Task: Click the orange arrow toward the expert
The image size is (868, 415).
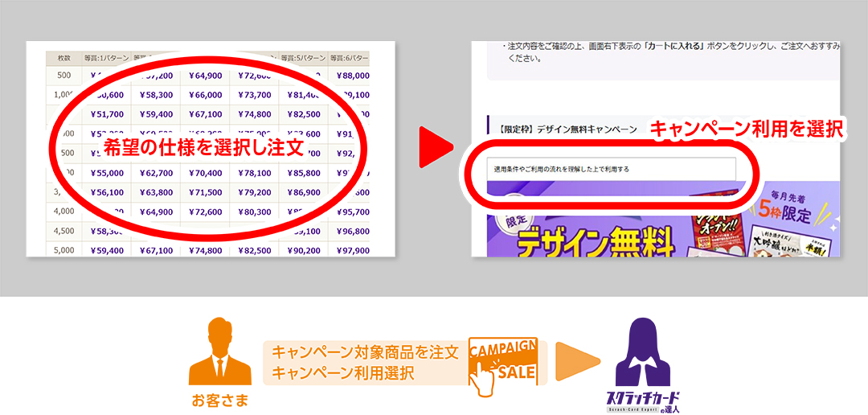Action: pyautogui.click(x=577, y=363)
